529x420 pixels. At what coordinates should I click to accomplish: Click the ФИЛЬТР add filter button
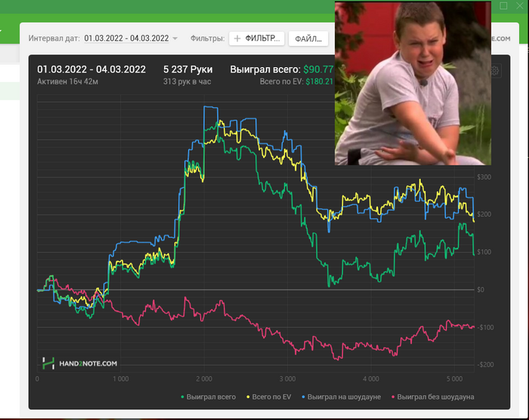(256, 39)
